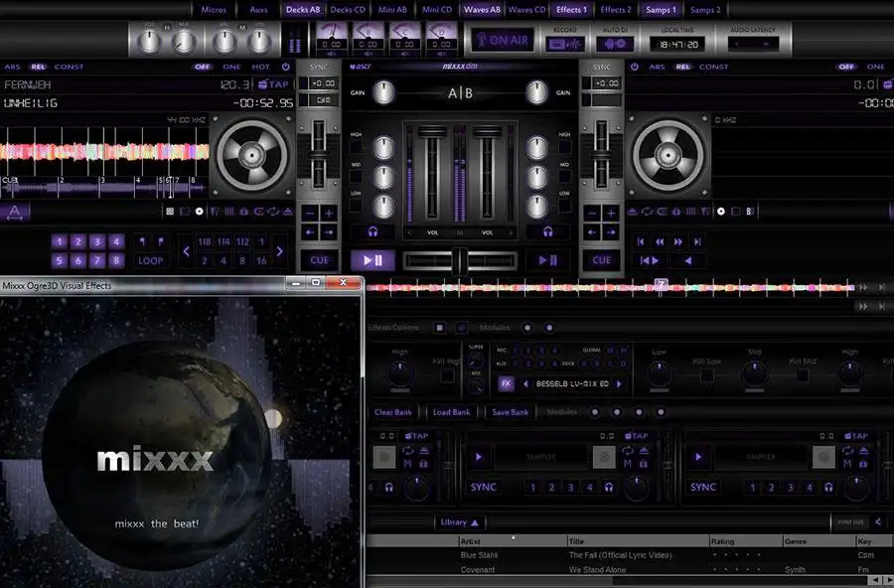
Task: Open the Micros tab
Action: click(214, 10)
